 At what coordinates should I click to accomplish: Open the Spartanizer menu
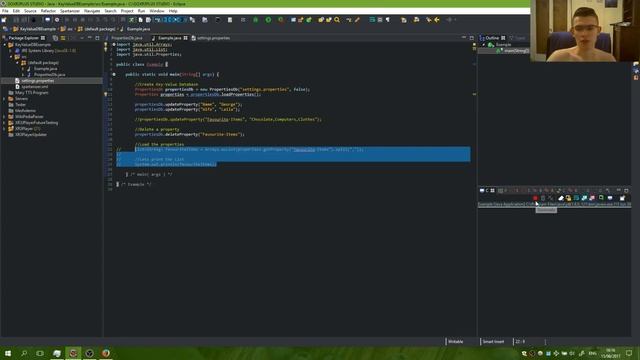[70, 11]
